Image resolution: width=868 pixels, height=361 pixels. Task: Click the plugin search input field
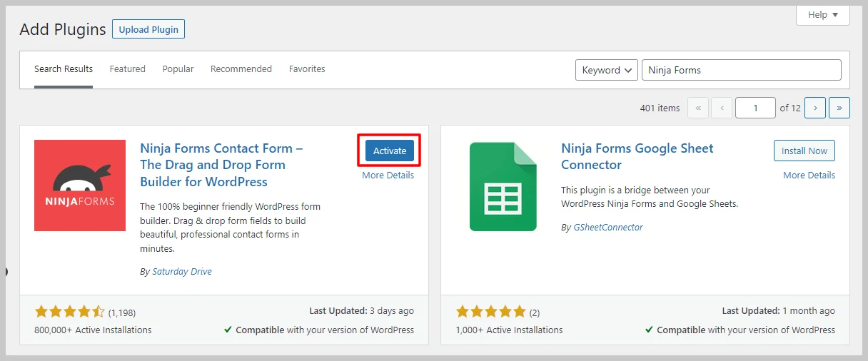coord(741,70)
